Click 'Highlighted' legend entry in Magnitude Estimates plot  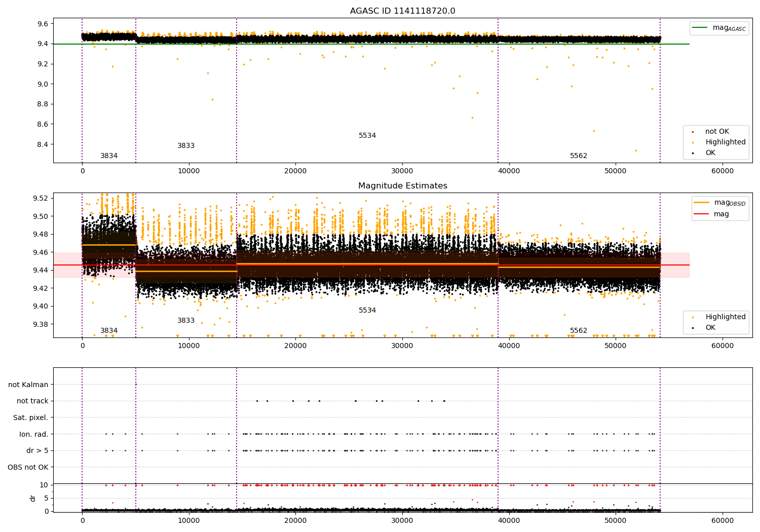click(x=725, y=317)
